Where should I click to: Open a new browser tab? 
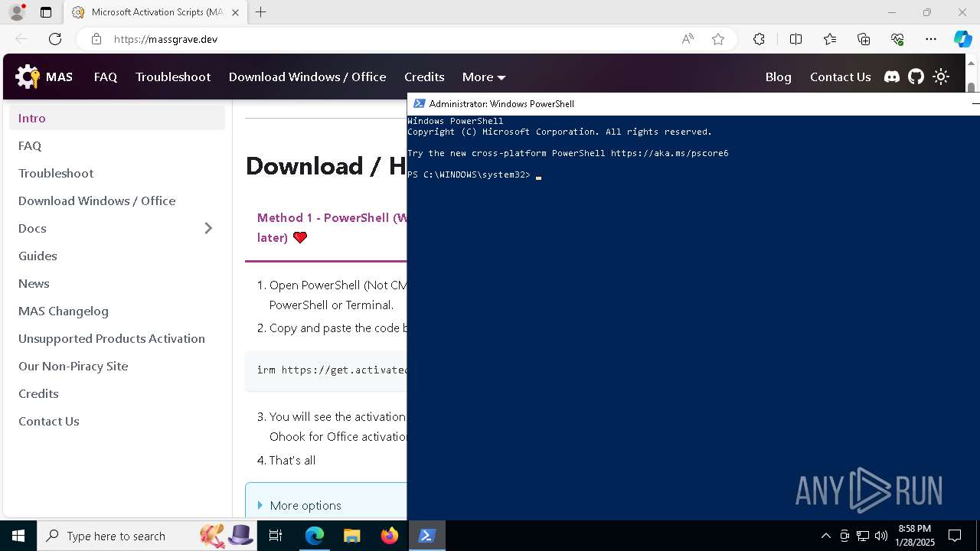tap(260, 12)
